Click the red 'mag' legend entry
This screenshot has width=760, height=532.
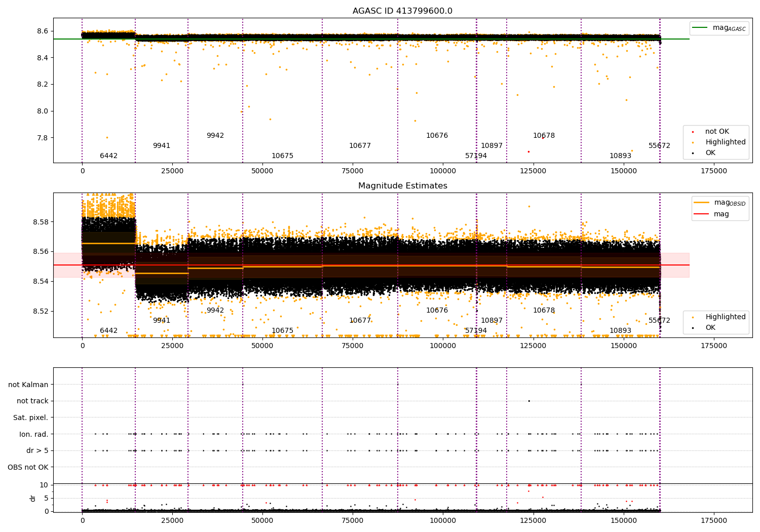pyautogui.click(x=712, y=214)
